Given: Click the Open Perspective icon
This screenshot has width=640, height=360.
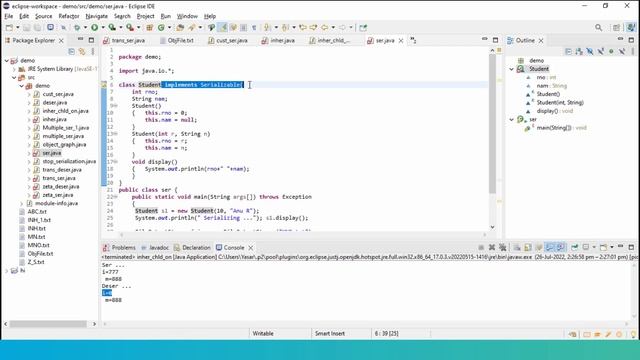Looking at the screenshot, I should 616,27.
